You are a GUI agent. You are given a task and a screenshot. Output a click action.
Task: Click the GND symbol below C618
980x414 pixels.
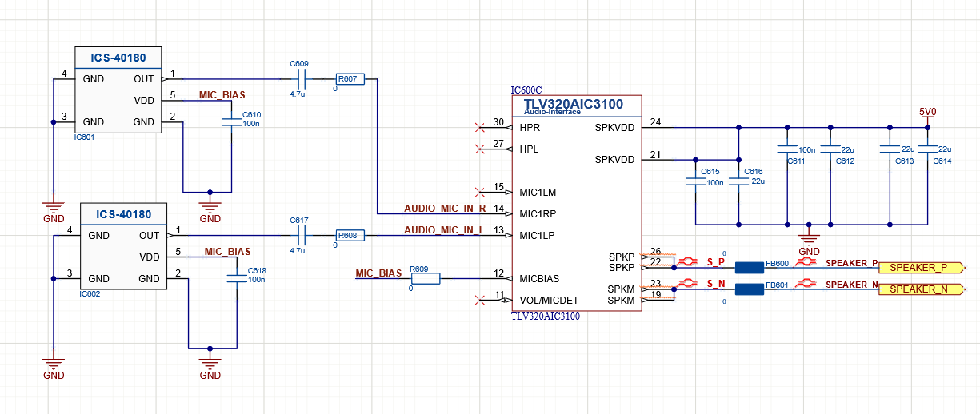210,365
